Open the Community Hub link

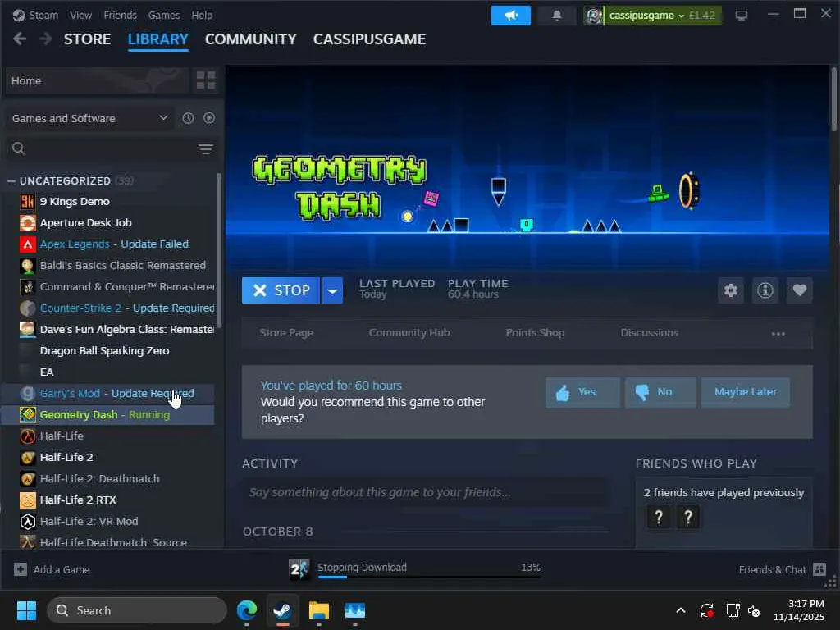pyautogui.click(x=409, y=333)
